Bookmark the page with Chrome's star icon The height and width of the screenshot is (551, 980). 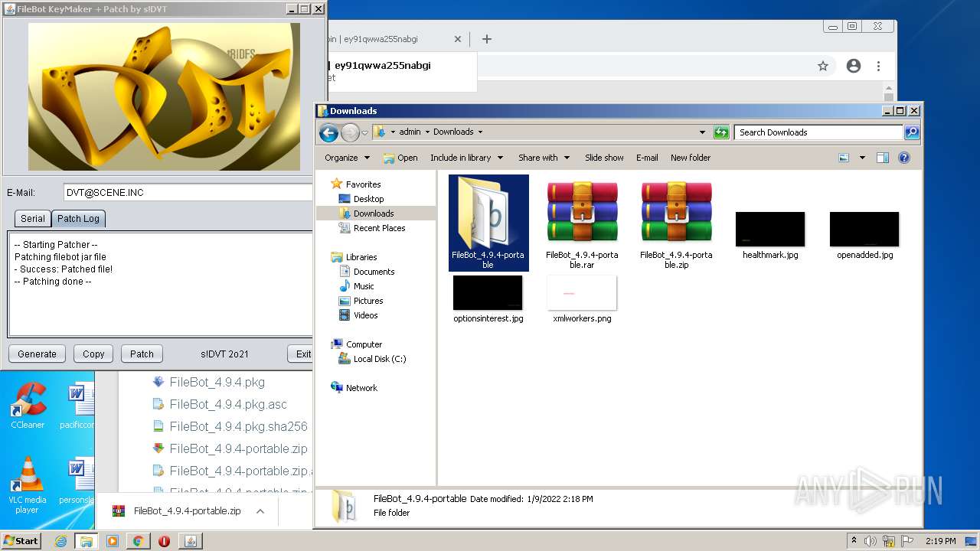coord(823,66)
